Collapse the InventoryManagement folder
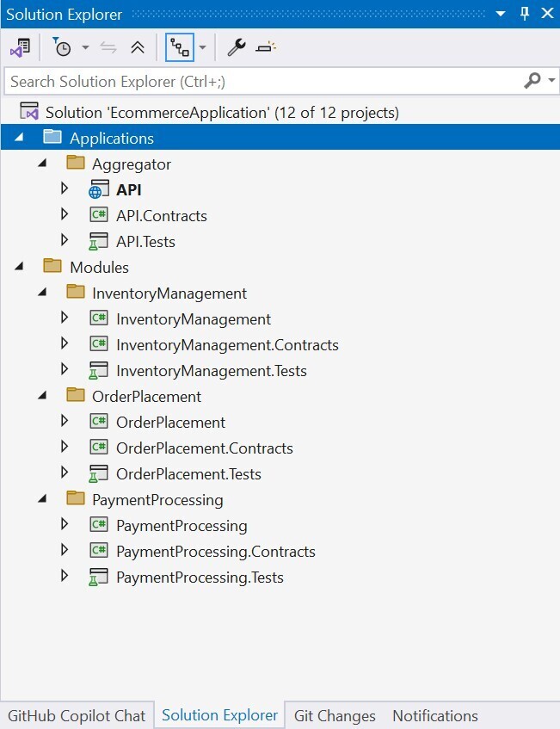This screenshot has width=560, height=729. pyautogui.click(x=42, y=293)
